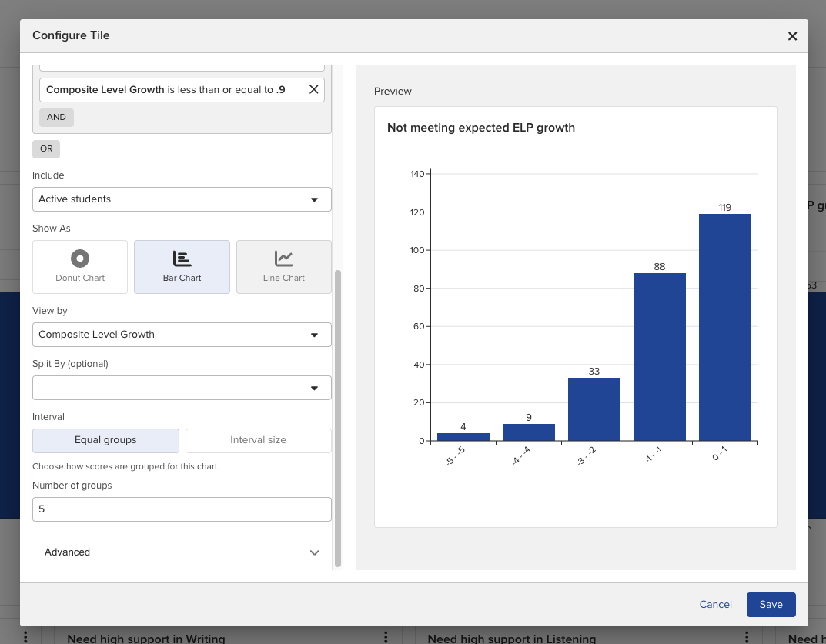Click the left panel scrollbar thumb

click(338, 419)
